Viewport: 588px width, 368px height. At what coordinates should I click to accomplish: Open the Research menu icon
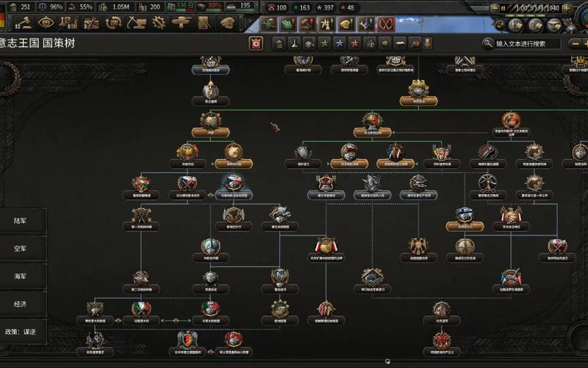coord(68,23)
